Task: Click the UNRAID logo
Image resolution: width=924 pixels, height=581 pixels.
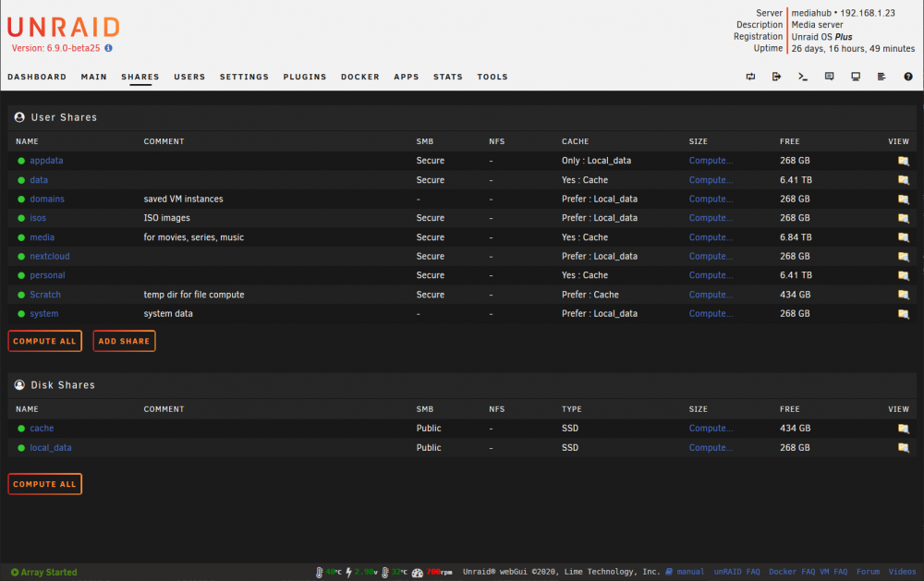Action: 64,27
